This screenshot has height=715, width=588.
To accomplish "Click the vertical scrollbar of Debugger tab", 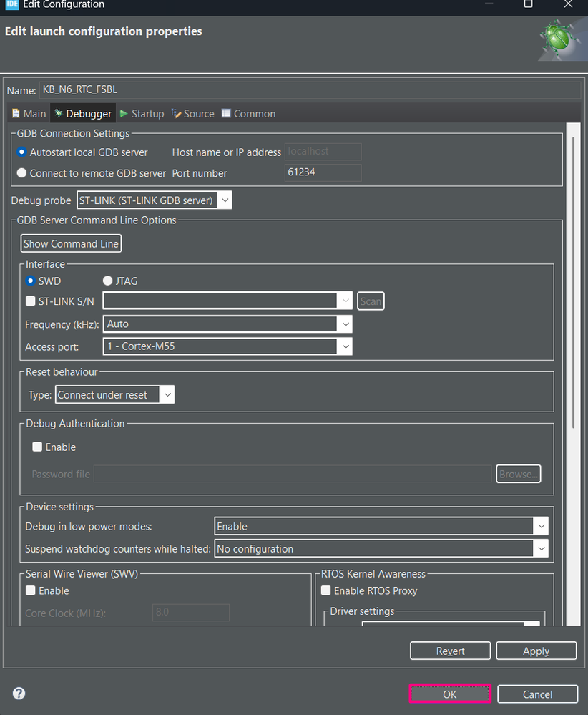I will coord(573,283).
